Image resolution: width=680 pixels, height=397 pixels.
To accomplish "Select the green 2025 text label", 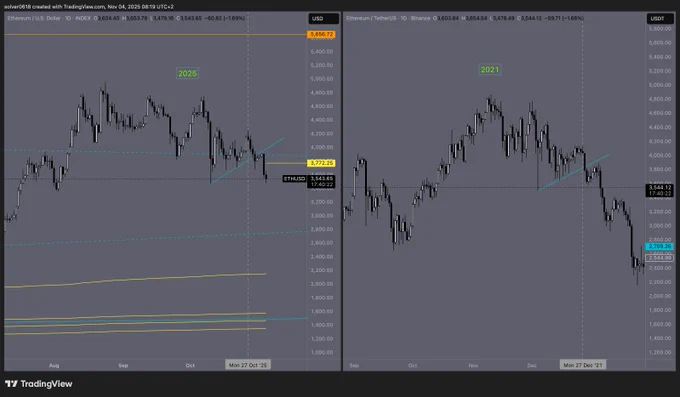I will (187, 73).
